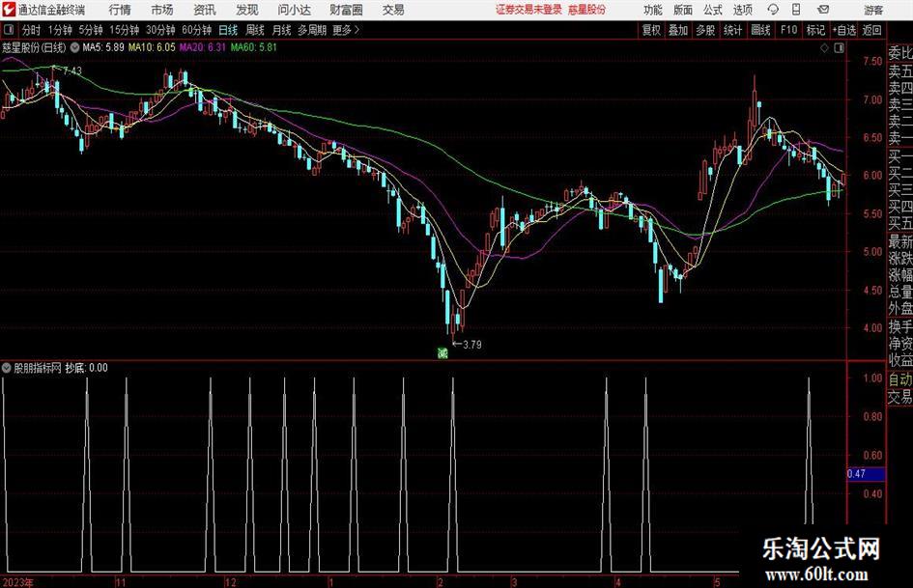This screenshot has height=588, width=913.
Task: Open the 多周期 multi-period view
Action: (x=311, y=30)
